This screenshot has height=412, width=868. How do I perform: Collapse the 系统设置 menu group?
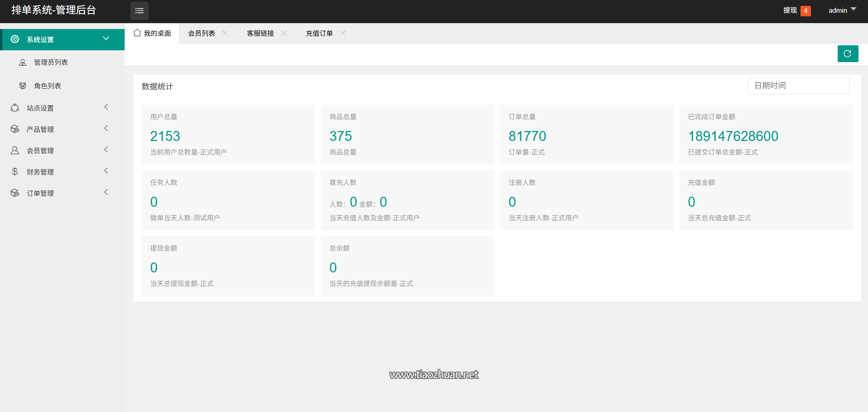[x=106, y=39]
